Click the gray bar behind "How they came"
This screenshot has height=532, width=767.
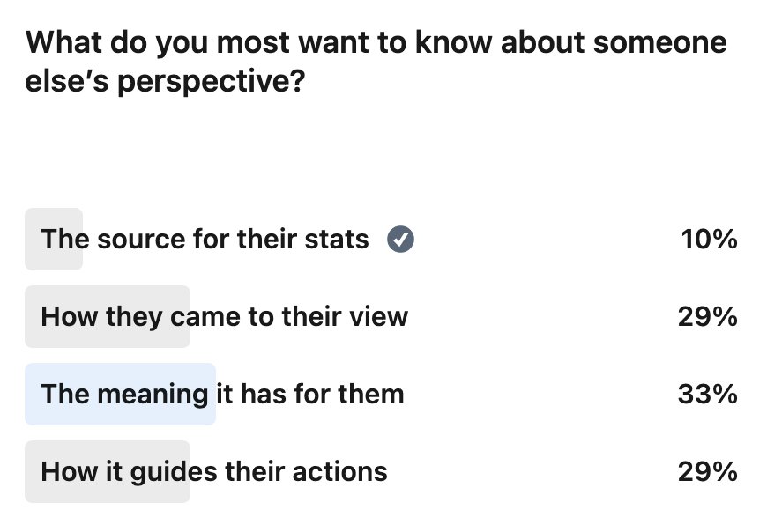(108, 316)
